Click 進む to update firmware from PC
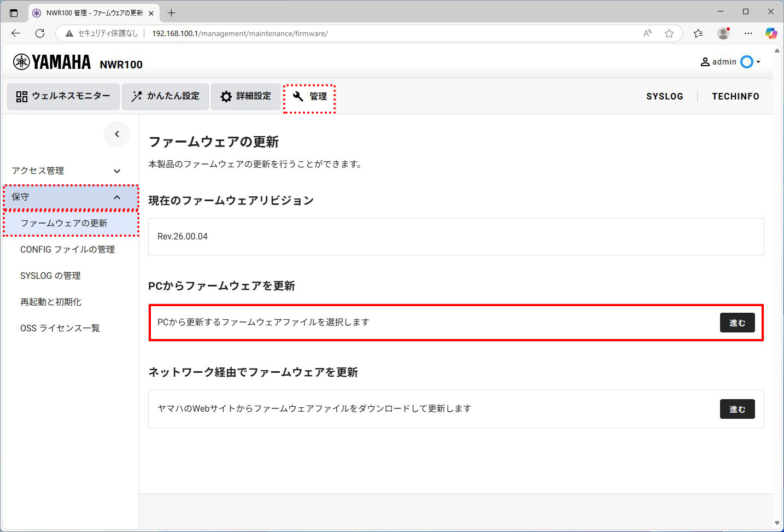The width and height of the screenshot is (784, 532). [x=737, y=323]
